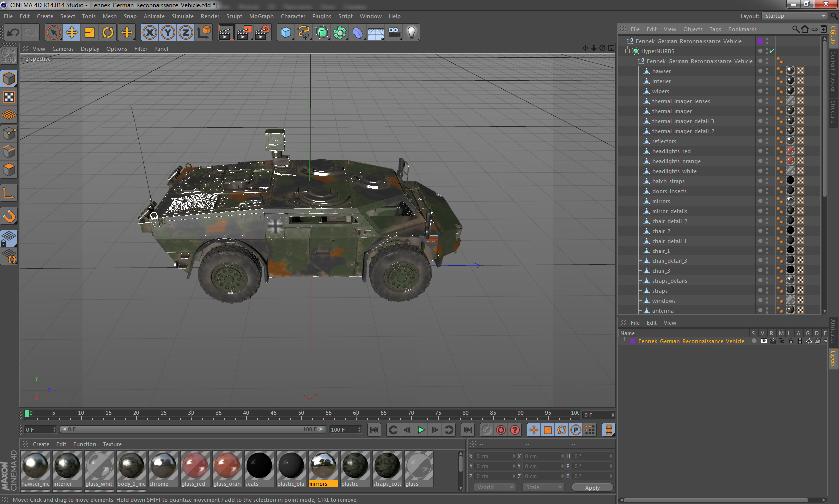Add a camera object
839x504 pixels.
pos(394,33)
